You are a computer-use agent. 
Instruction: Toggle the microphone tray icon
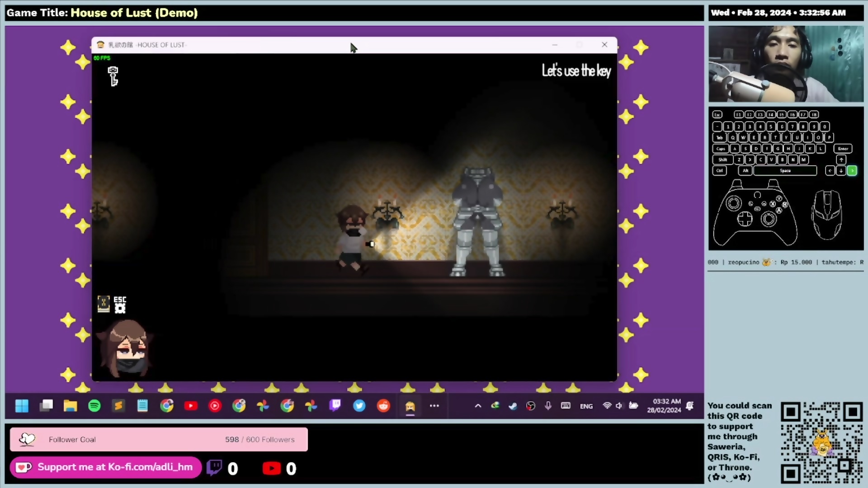click(x=548, y=406)
